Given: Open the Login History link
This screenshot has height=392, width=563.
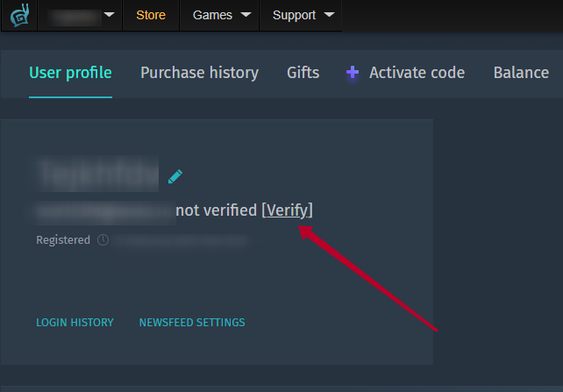Looking at the screenshot, I should pos(75,323).
